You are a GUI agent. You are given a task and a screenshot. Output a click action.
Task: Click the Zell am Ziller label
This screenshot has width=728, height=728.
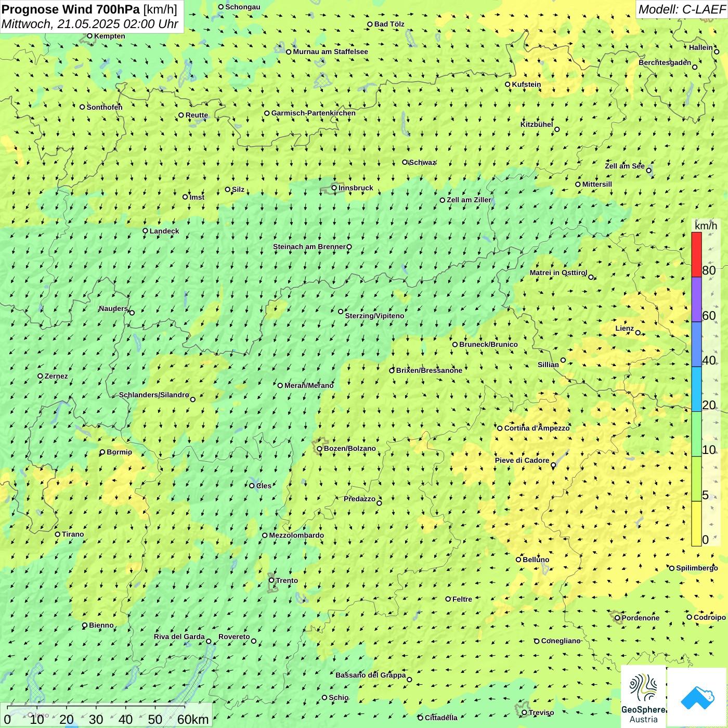coord(469,200)
